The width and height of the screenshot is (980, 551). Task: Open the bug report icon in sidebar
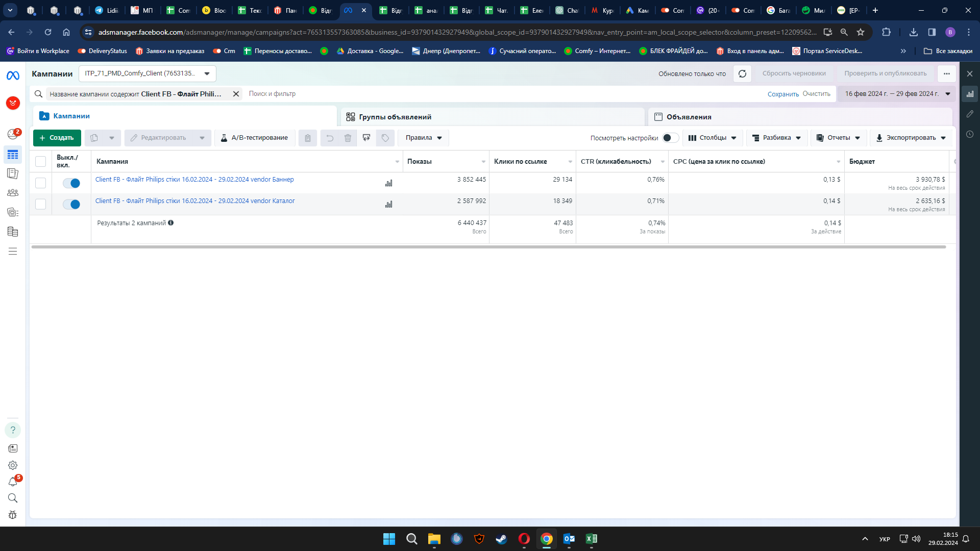click(x=13, y=515)
